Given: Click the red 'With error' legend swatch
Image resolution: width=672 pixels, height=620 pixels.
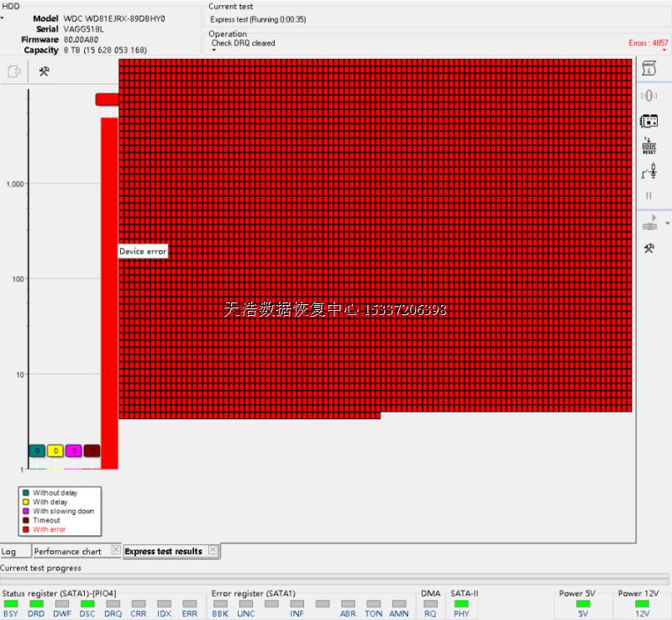Looking at the screenshot, I should [25, 529].
